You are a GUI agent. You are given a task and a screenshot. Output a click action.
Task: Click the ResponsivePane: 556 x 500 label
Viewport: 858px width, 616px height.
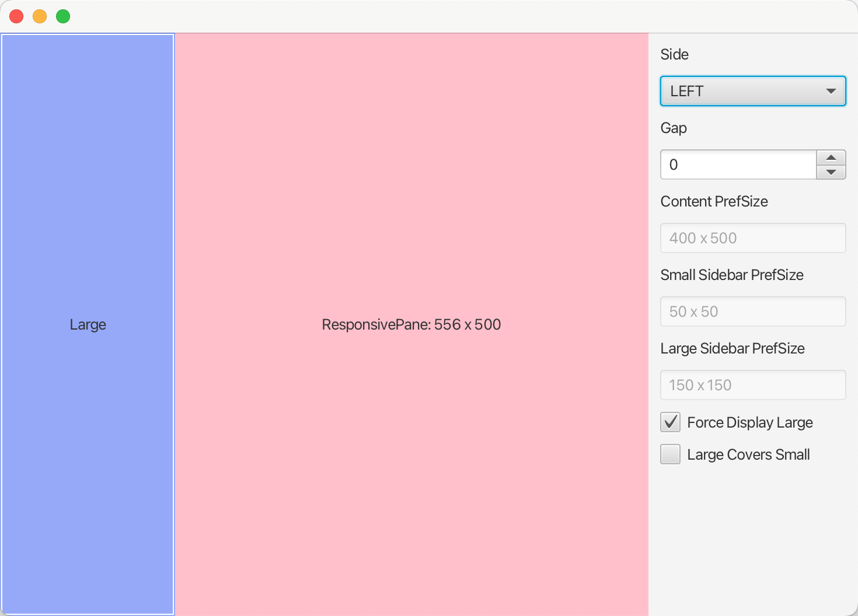[x=411, y=324]
